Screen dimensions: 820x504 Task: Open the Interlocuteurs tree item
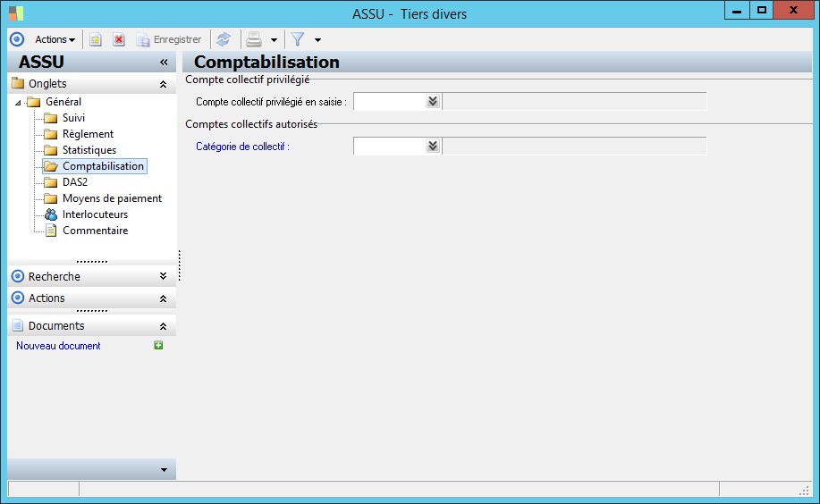click(95, 214)
